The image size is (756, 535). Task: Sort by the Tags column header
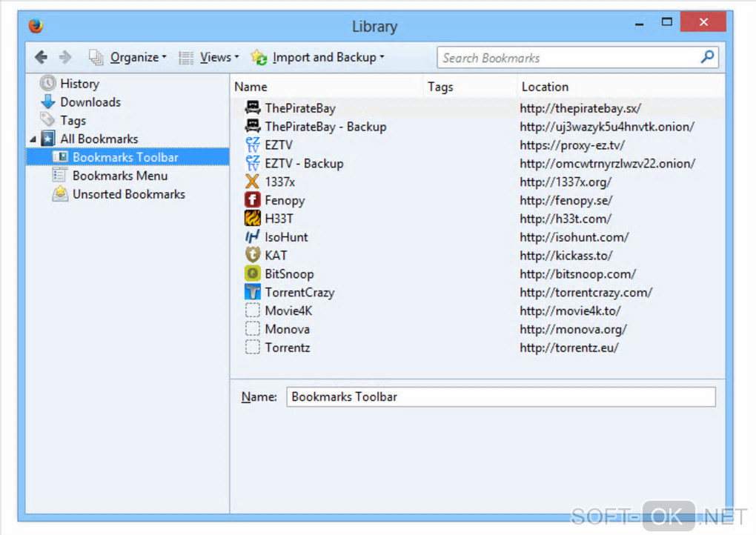(x=440, y=87)
